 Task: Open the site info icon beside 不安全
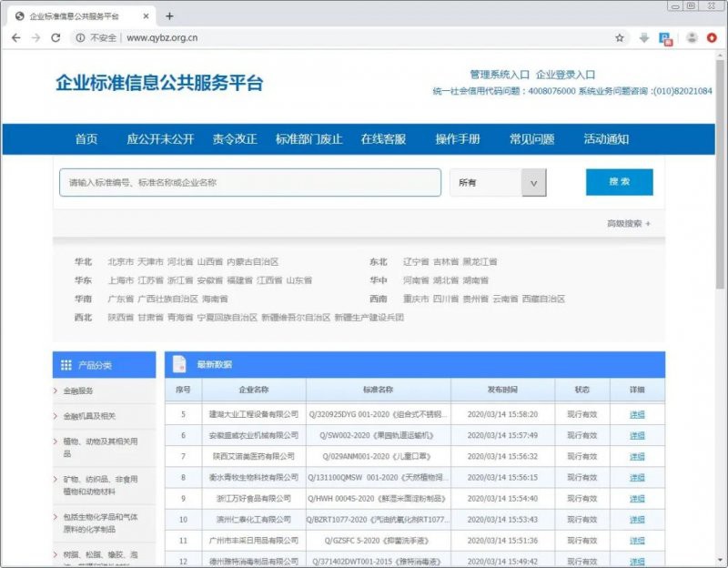point(80,38)
